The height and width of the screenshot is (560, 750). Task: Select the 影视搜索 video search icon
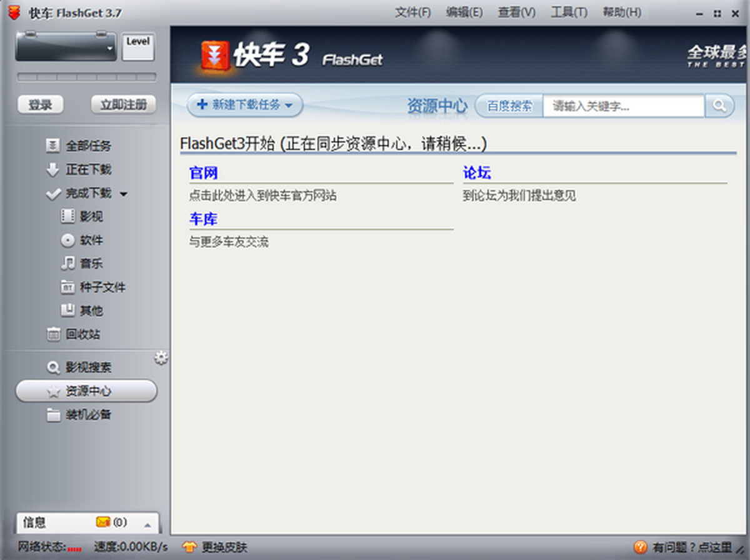(53, 367)
